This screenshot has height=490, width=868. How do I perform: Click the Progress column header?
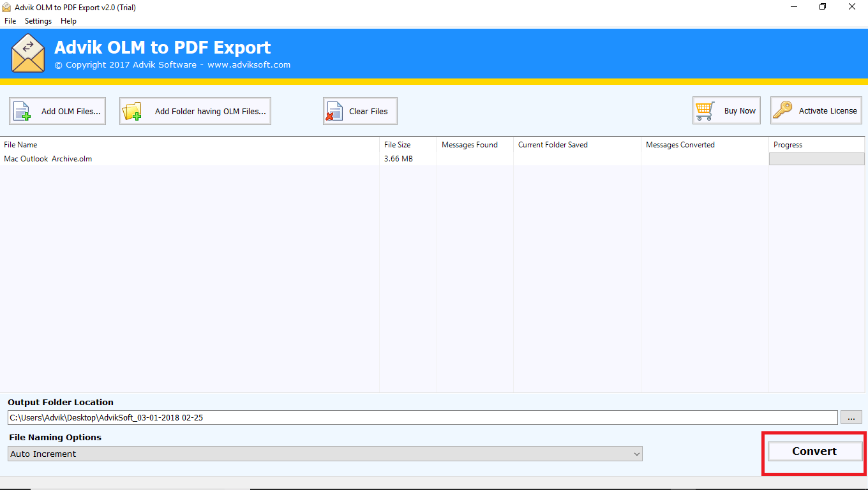[x=818, y=145]
